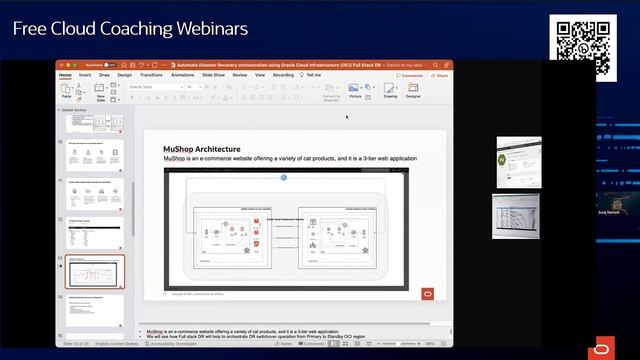The height and width of the screenshot is (360, 640).
Task: Click the Save icon in title bar
Action: [133, 65]
